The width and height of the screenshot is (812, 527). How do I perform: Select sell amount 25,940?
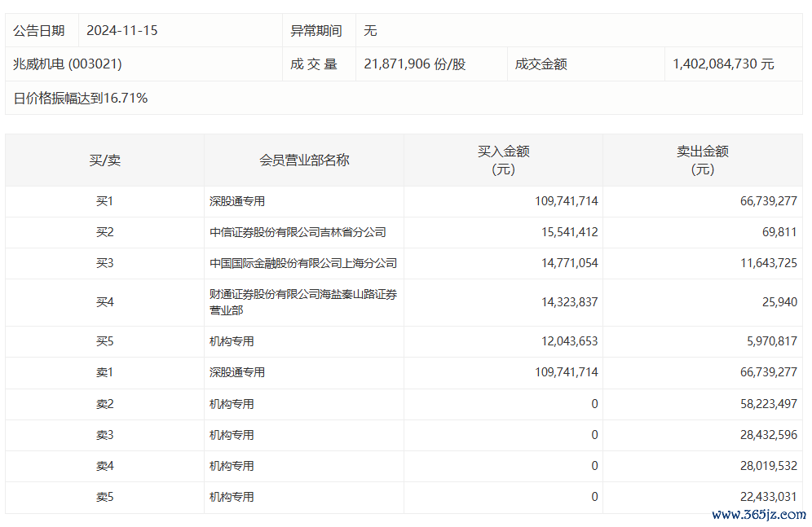click(779, 302)
